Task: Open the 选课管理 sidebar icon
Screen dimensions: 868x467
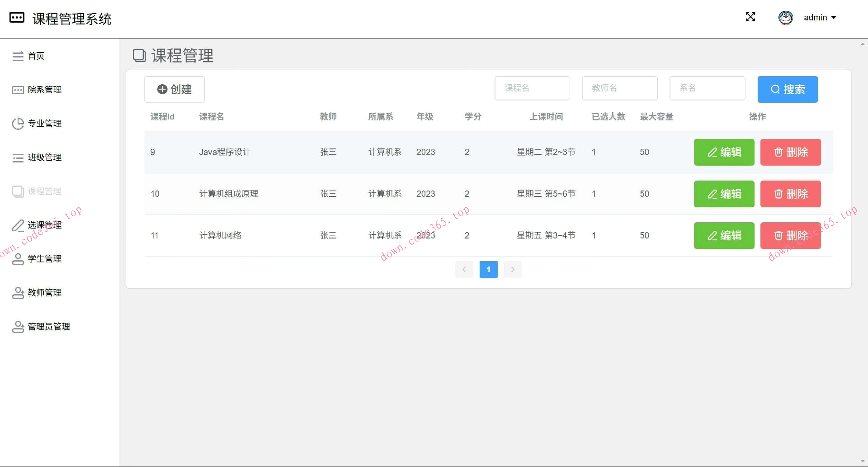Action: [x=18, y=225]
